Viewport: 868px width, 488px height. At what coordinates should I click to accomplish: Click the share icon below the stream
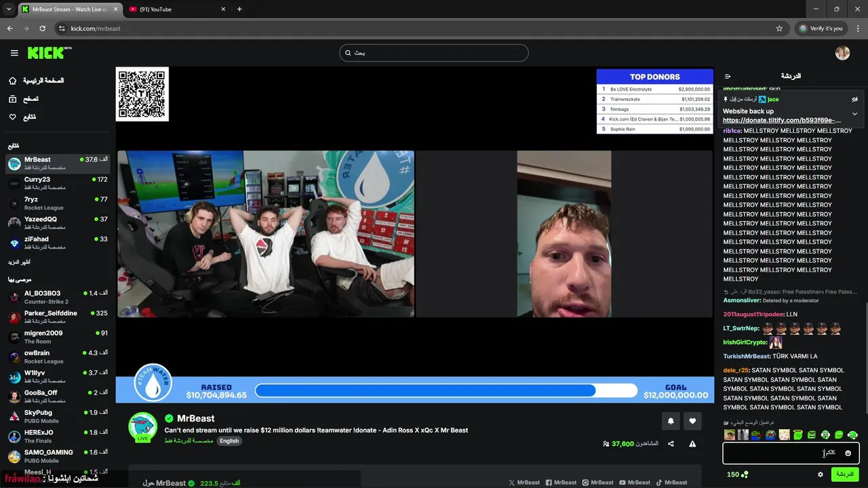coord(671,444)
